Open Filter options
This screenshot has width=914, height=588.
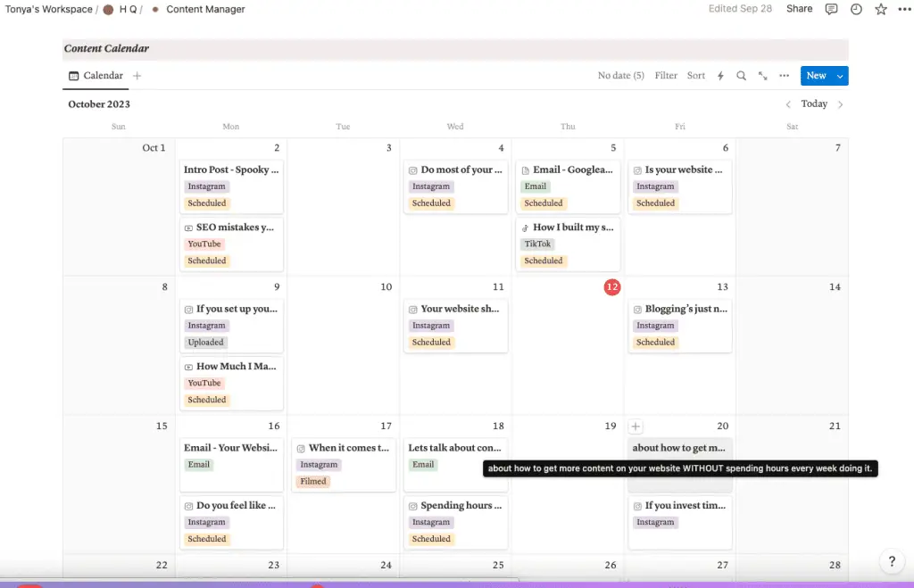click(666, 76)
